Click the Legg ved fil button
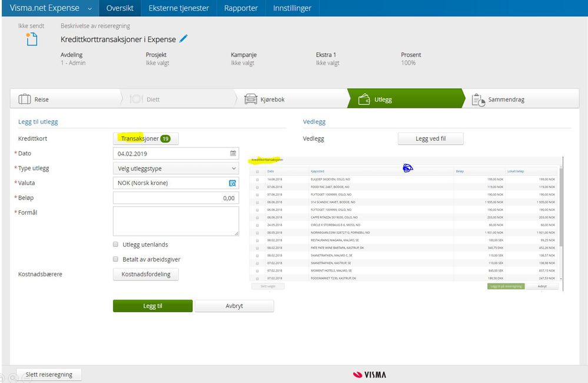588x383 pixels. click(430, 138)
